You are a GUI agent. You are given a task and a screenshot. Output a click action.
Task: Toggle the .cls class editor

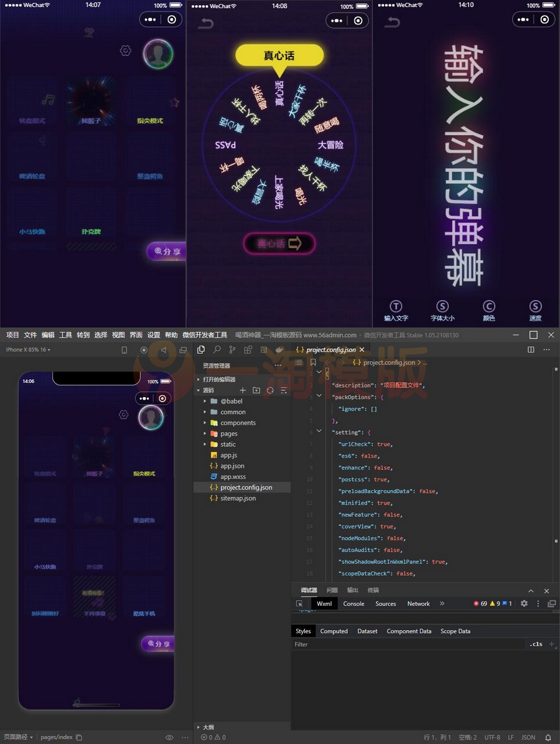pos(536,644)
